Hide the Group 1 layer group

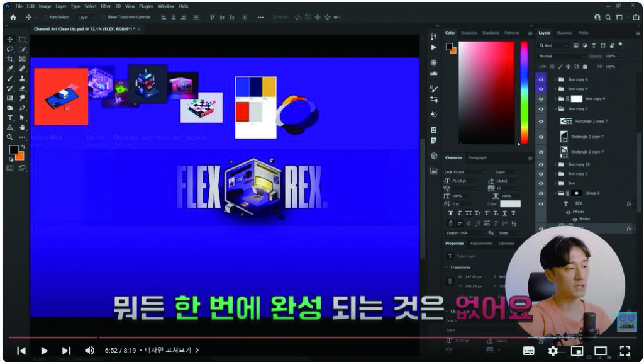[541, 193]
